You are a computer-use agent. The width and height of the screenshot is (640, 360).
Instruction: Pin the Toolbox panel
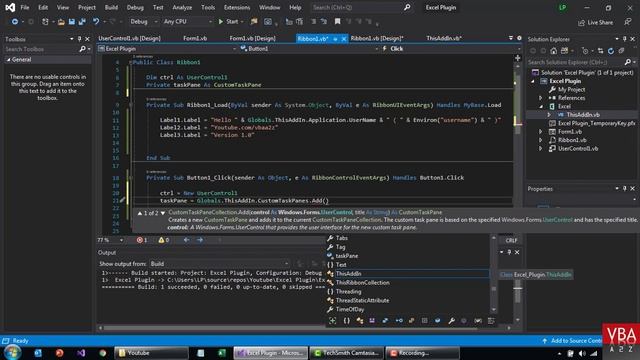79,39
